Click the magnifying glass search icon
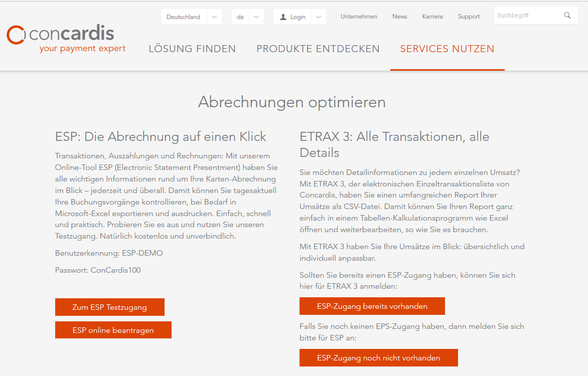588x376 pixels. click(567, 16)
